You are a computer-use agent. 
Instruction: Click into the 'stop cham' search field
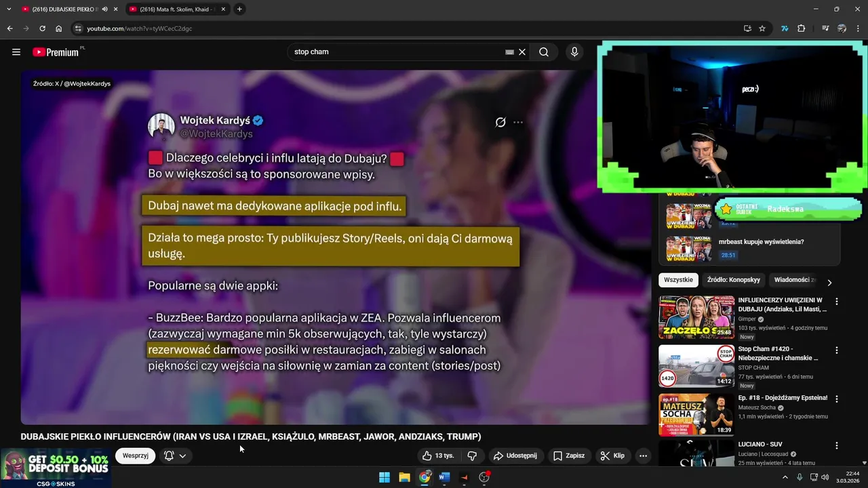(x=397, y=52)
